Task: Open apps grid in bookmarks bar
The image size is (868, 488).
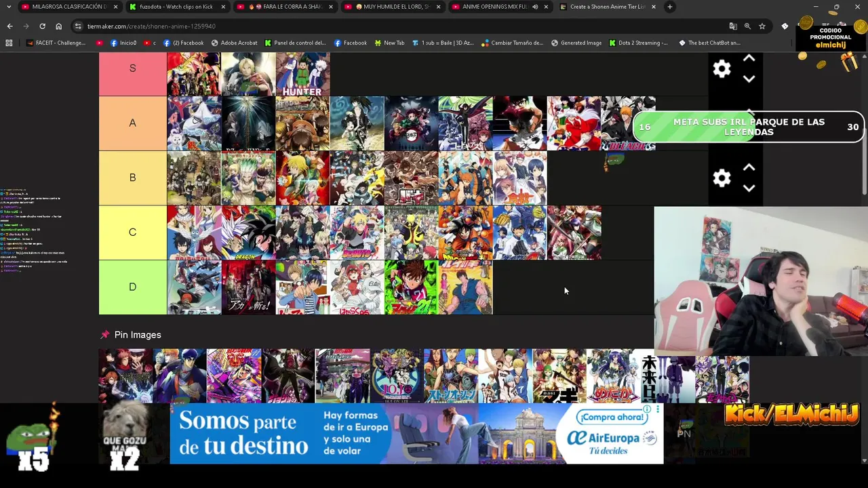Action: click(9, 43)
